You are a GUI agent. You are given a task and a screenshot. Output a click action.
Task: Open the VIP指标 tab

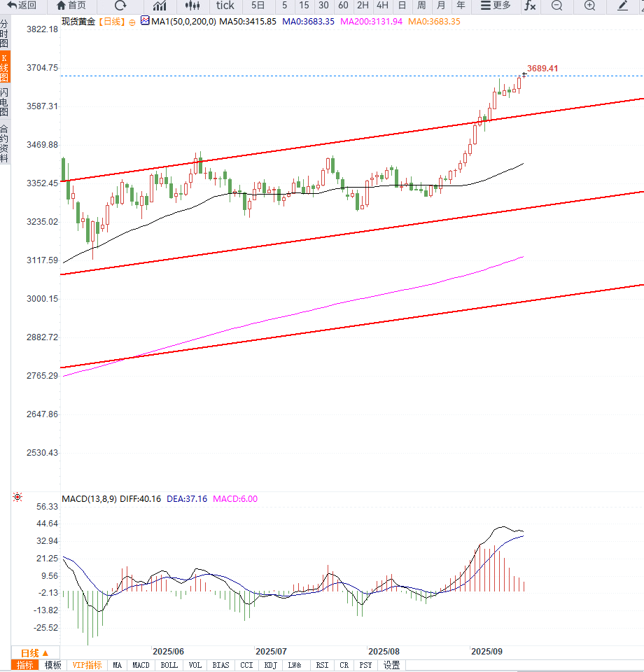pyautogui.click(x=87, y=665)
